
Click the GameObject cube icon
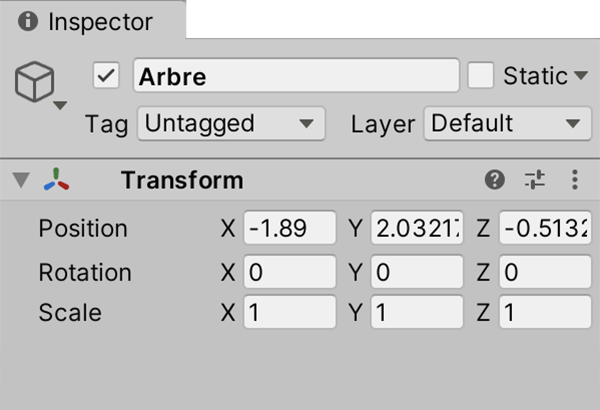[x=35, y=82]
